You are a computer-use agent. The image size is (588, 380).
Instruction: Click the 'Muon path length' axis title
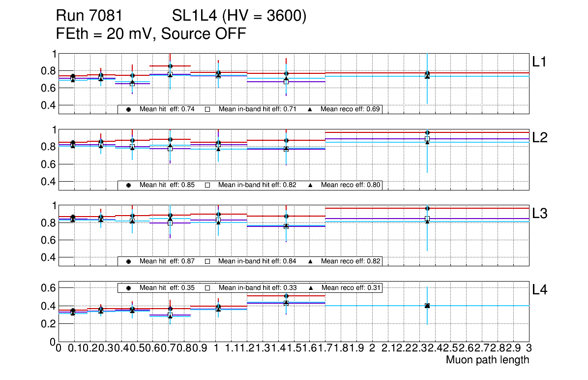(x=487, y=360)
